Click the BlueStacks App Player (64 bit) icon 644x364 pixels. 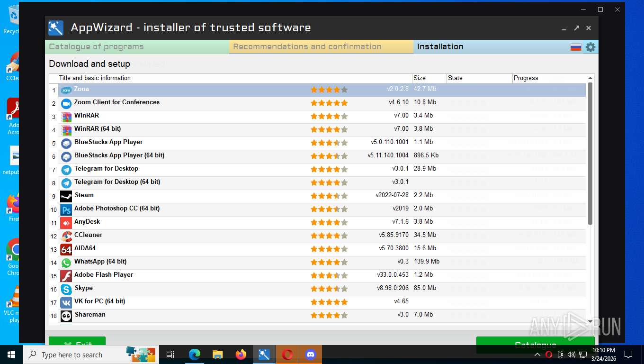pos(66,156)
